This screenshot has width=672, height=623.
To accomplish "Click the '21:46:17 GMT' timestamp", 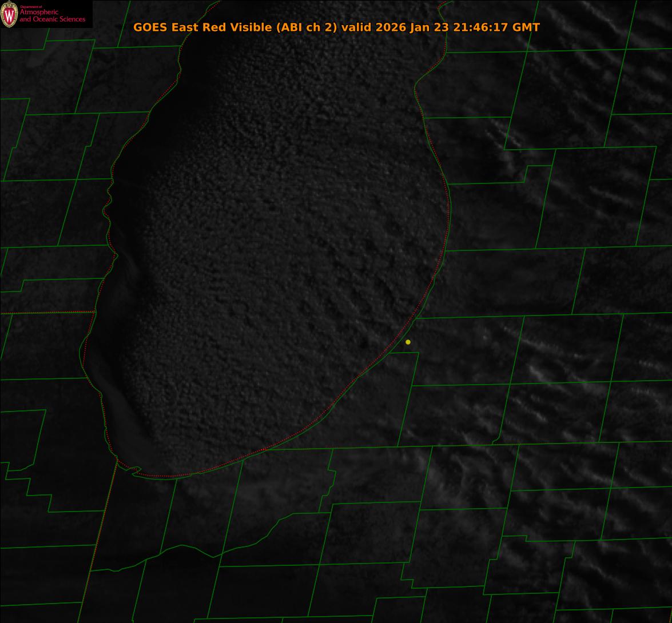I will click(496, 27).
